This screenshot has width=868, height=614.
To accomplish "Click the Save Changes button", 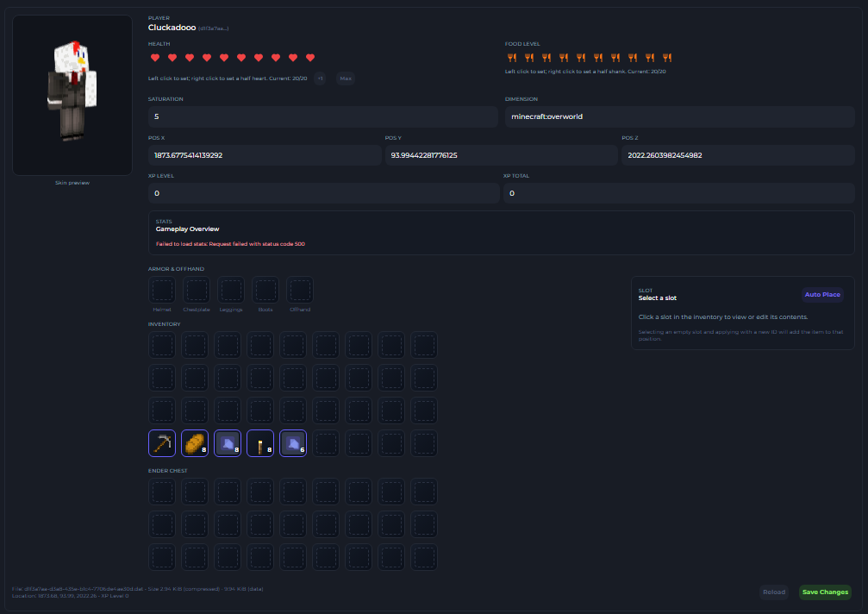I will click(x=825, y=592).
